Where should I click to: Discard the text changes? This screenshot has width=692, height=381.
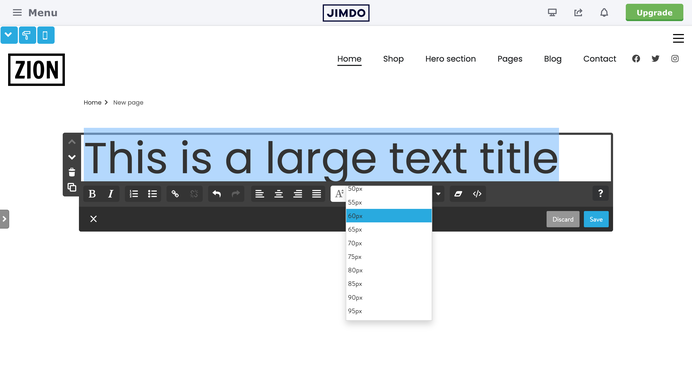(563, 219)
